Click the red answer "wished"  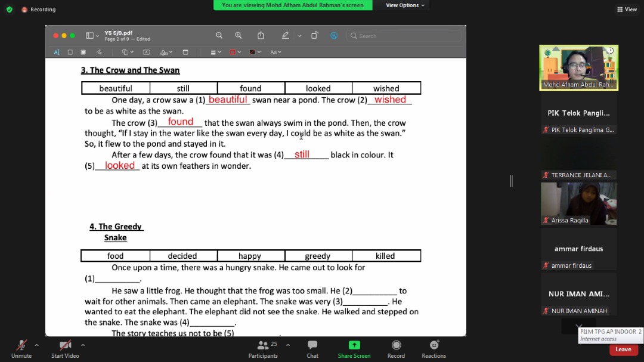tap(390, 100)
